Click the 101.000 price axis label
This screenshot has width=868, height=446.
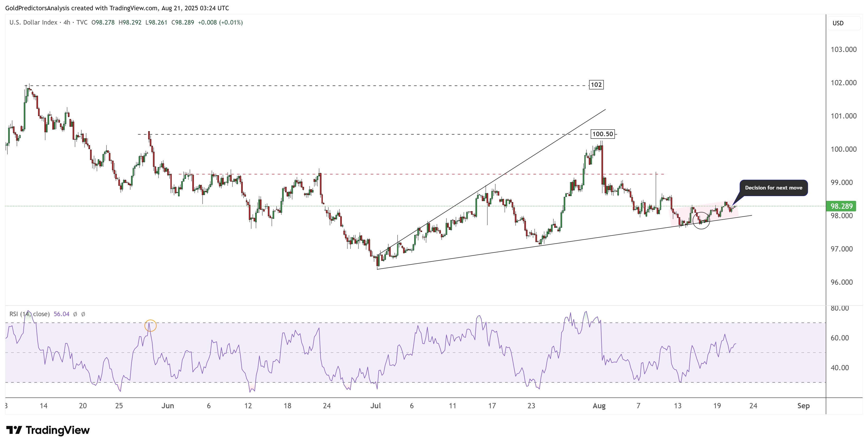click(x=843, y=116)
